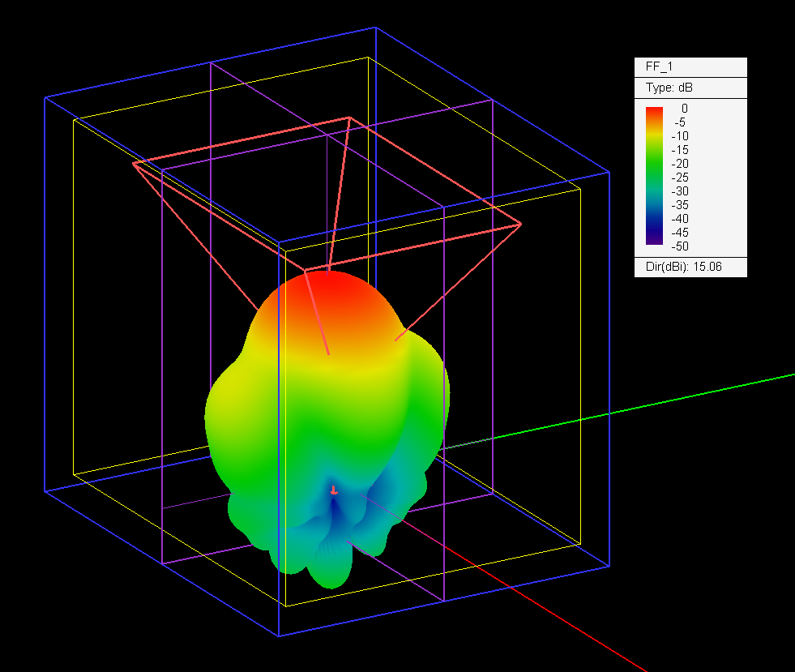Viewport: 795px width, 672px height.
Task: Click the bottom front corner of blue box
Action: click(x=280, y=636)
